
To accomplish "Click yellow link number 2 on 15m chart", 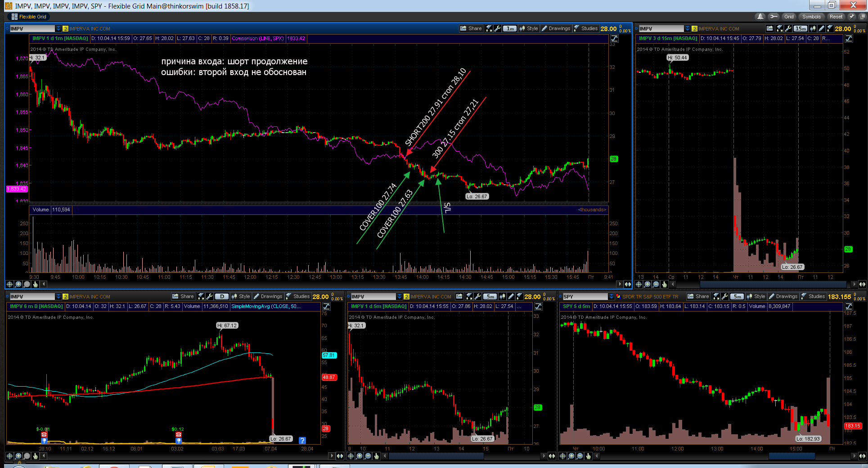I will 694,29.
